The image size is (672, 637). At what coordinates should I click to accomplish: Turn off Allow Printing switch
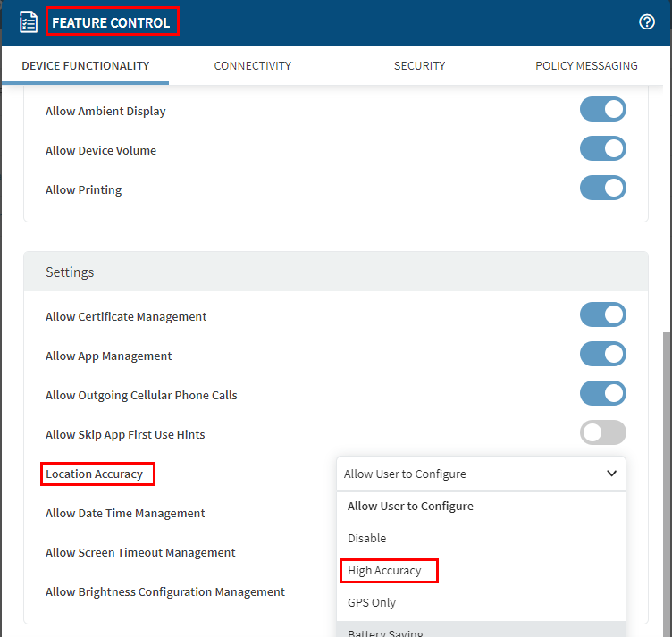click(602, 189)
